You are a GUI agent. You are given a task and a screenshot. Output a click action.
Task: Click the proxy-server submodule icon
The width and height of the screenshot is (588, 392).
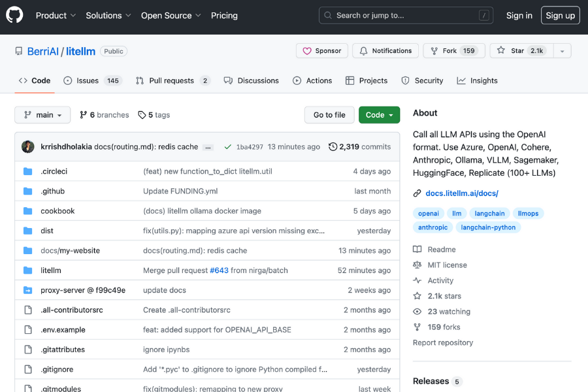coord(27,289)
